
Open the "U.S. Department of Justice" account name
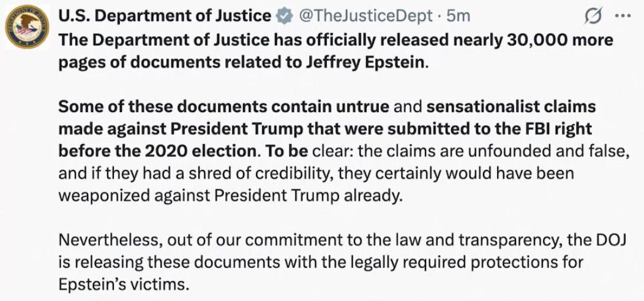(x=164, y=16)
